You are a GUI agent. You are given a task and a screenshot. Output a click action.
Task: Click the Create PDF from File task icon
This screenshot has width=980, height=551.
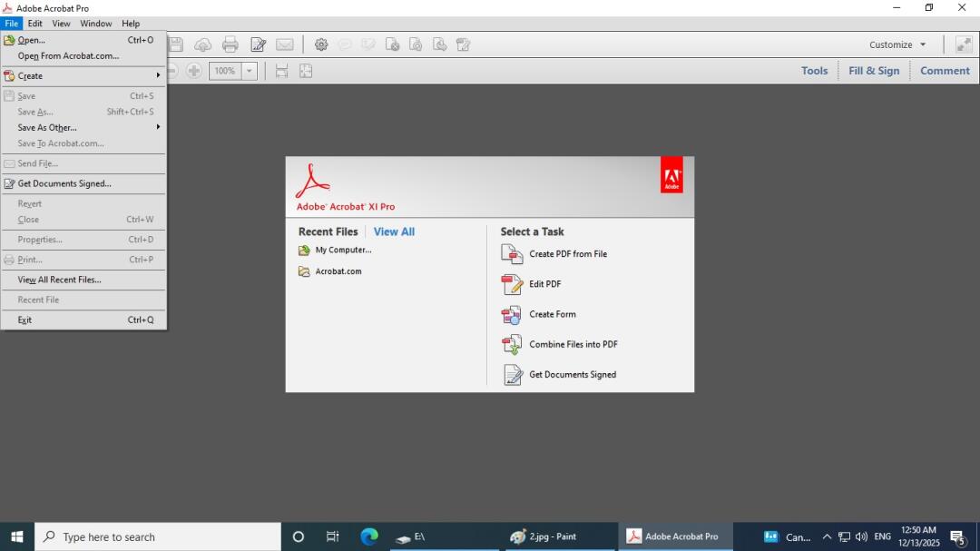tap(512, 254)
